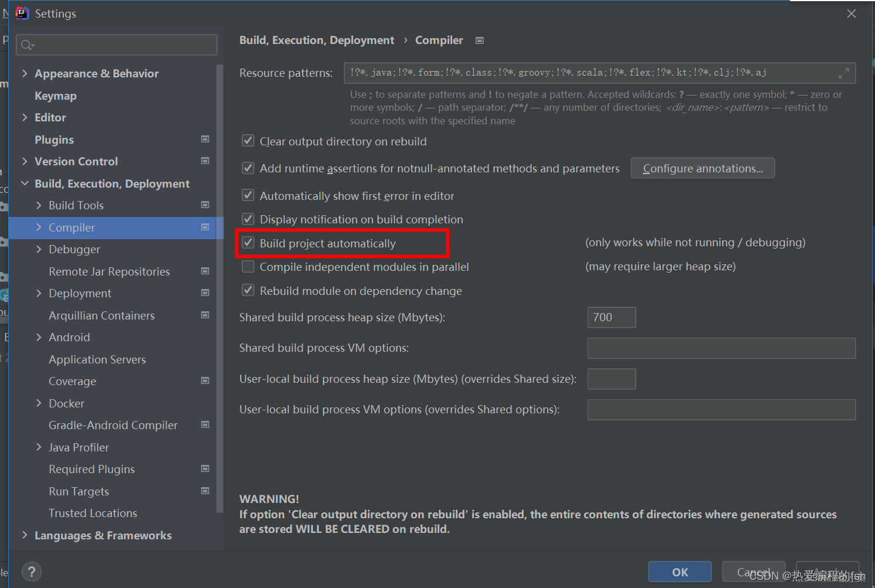Expand Languages & Frameworks section
Viewport: 875px width, 588px height.
point(25,535)
